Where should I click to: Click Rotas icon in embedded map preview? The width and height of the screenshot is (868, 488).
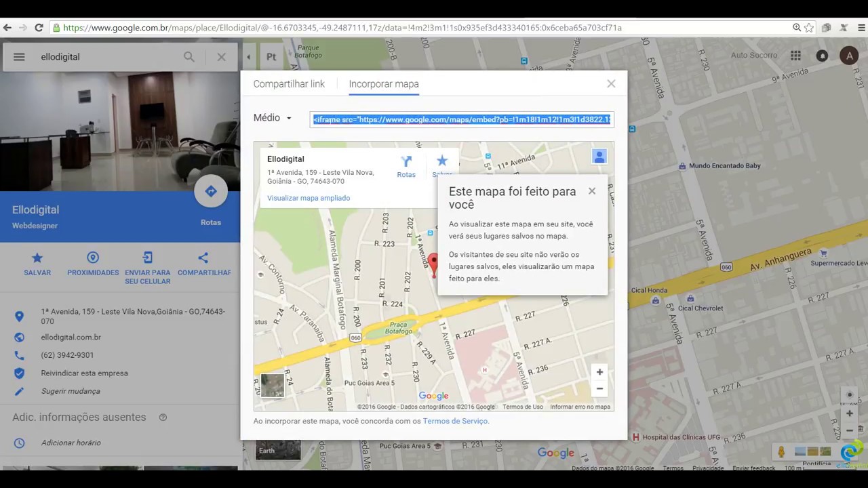click(x=406, y=161)
